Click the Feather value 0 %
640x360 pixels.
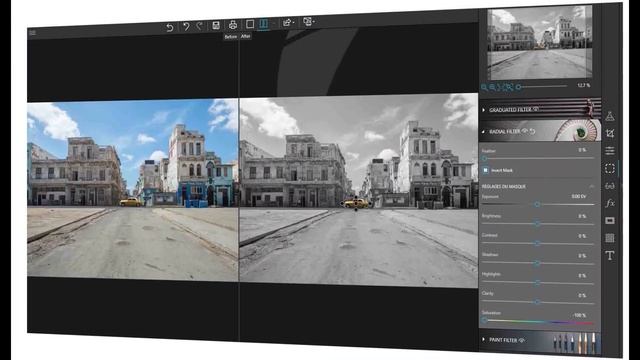tap(582, 150)
